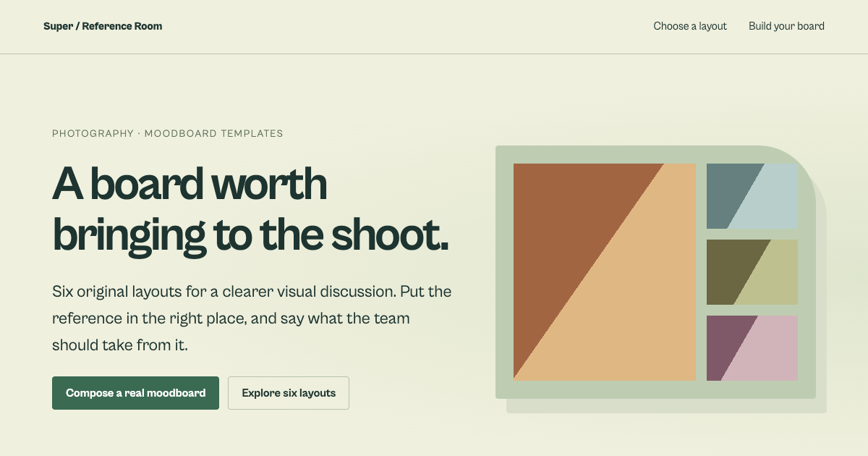Click the paragraph starting "Six original layouts"
Image resolution: width=868 pixels, height=456 pixels.
[252, 318]
